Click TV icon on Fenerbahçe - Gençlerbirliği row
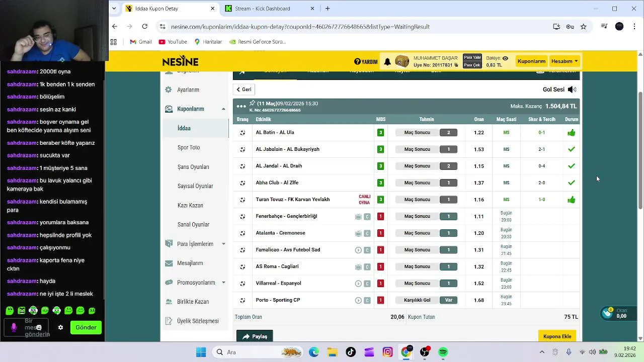This screenshot has height=362, width=644. (358, 217)
